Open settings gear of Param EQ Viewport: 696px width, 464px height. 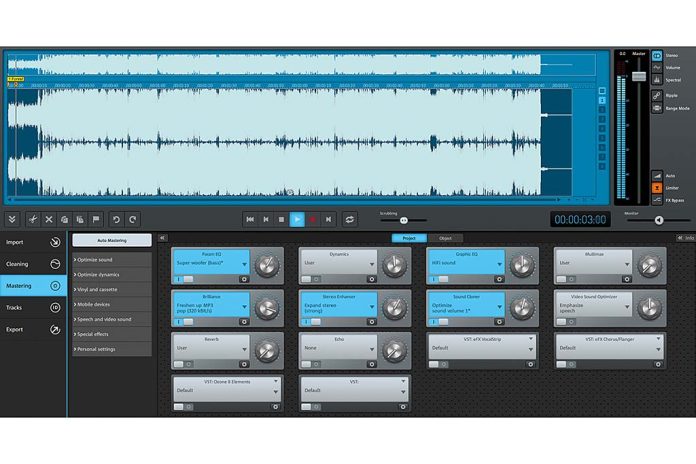[244, 279]
